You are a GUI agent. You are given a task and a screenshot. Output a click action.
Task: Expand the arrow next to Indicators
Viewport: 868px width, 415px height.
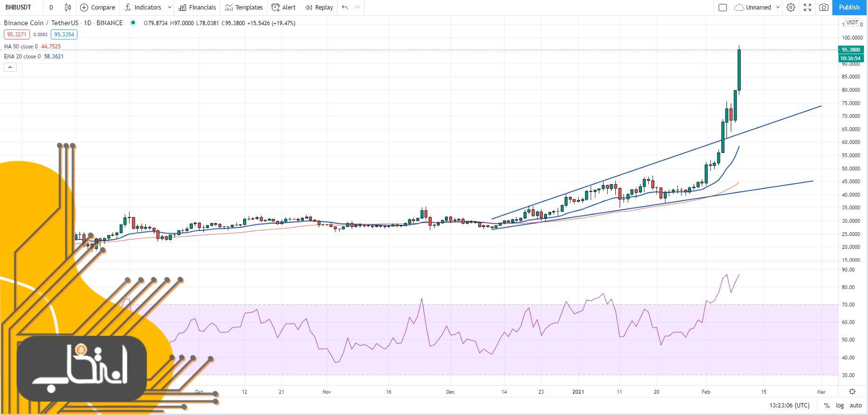170,7
